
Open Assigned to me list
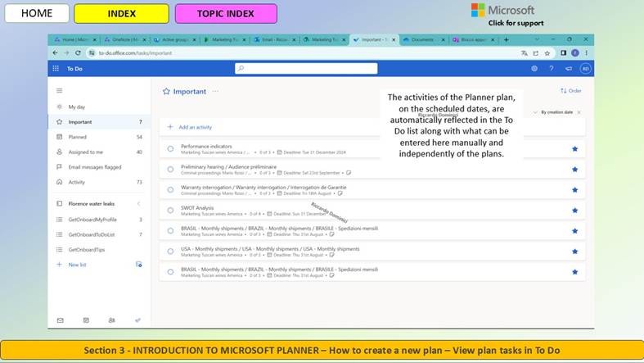click(x=99, y=152)
